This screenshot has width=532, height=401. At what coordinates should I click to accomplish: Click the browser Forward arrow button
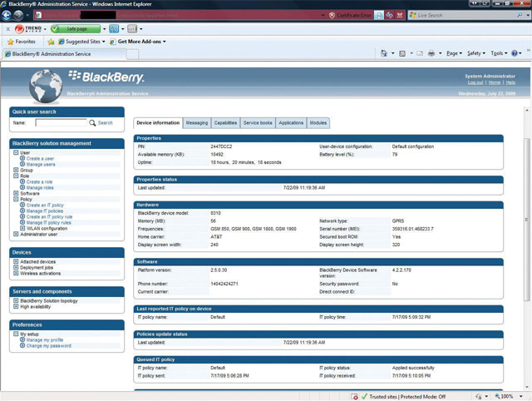[18, 15]
